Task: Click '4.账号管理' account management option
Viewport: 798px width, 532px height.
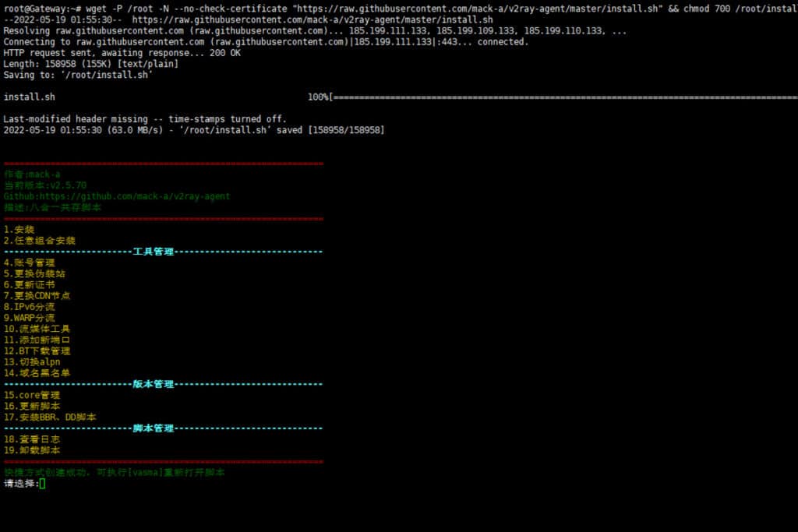Action: [30, 262]
